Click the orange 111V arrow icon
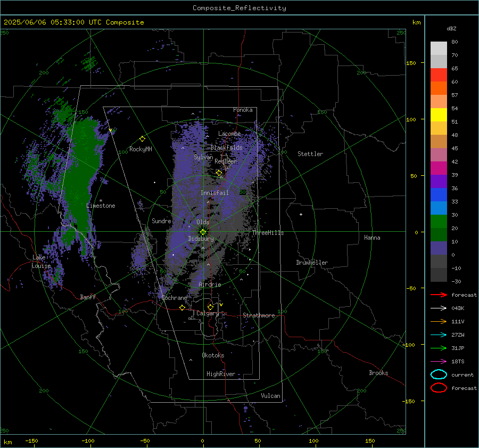The height and width of the screenshot is (448, 479). pos(439,321)
